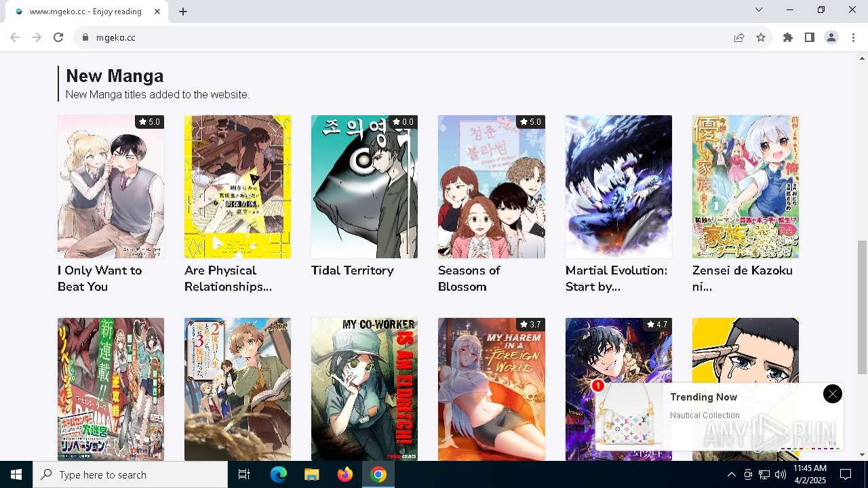Open Chrome extensions puzzle icon

tap(788, 37)
